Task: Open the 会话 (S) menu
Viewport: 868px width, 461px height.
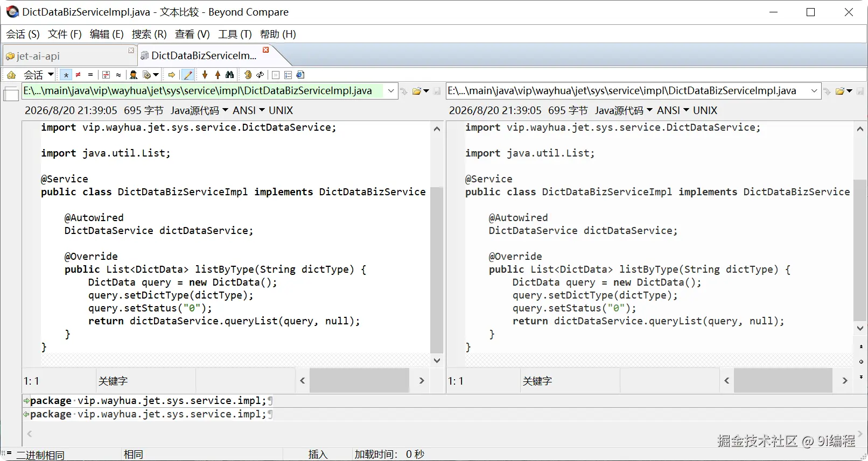Action: coord(23,34)
